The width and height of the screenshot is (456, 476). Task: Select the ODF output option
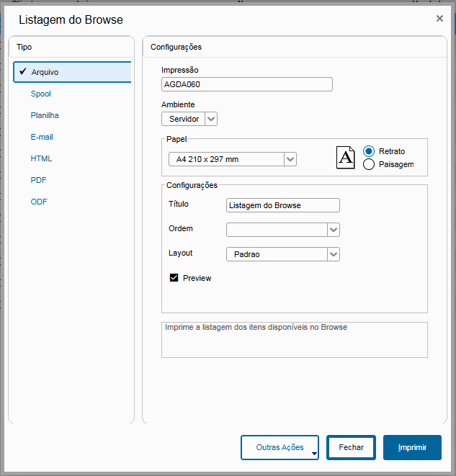[39, 202]
